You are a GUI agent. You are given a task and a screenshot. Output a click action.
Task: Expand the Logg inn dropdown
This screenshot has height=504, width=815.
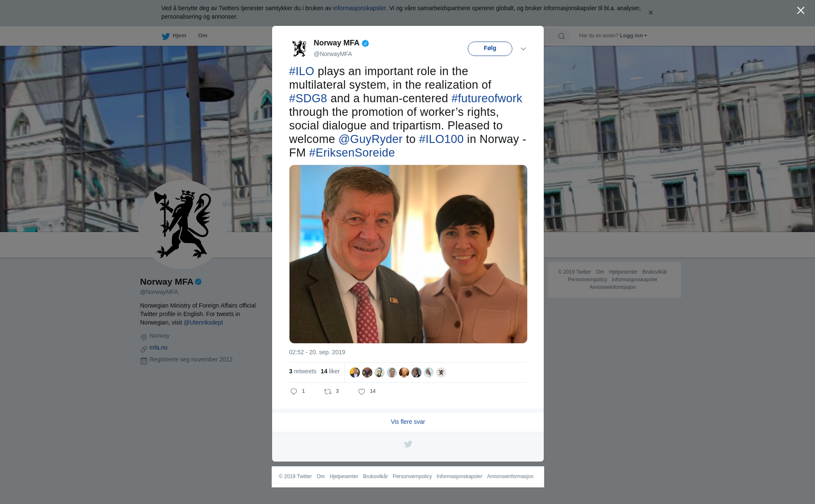tap(633, 36)
